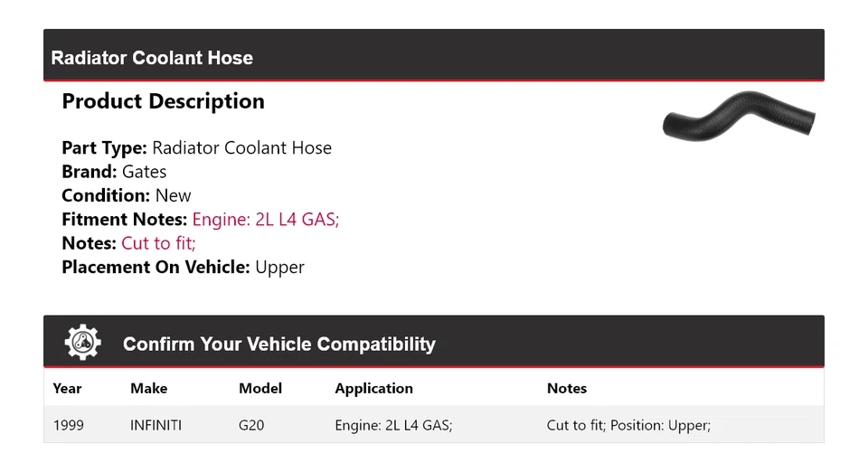Select the INFINITI make cell
The image size is (868, 472).
(156, 424)
